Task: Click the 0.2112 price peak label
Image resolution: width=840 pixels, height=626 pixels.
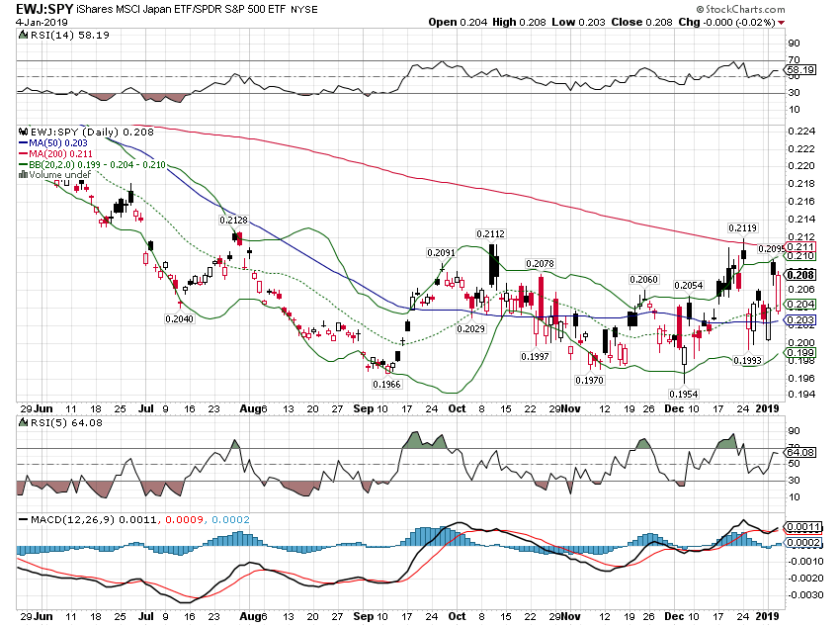Action: click(x=491, y=234)
